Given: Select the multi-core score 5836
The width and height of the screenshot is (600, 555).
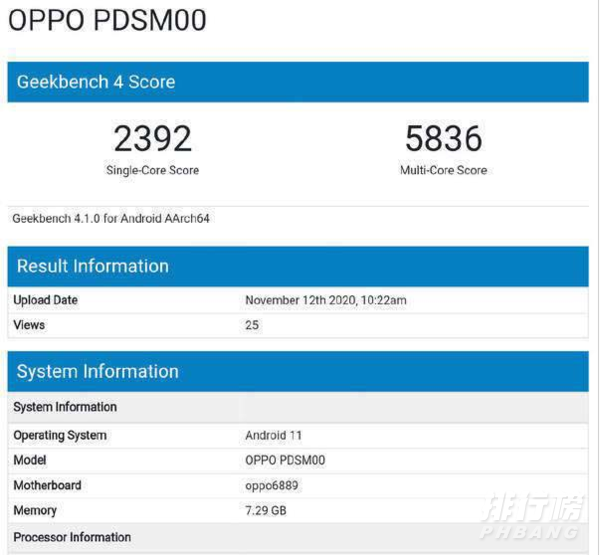Looking at the screenshot, I should [x=443, y=139].
